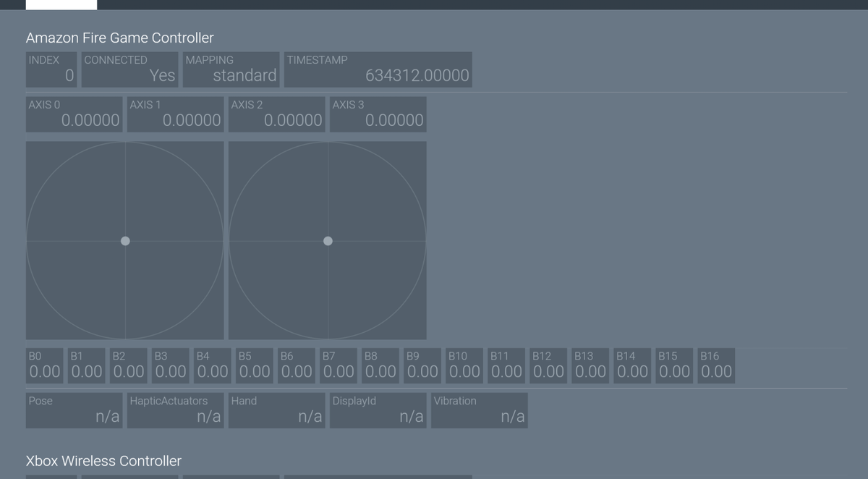Click the B1 button value
Viewport: 868px width, 479px height.
(87, 365)
